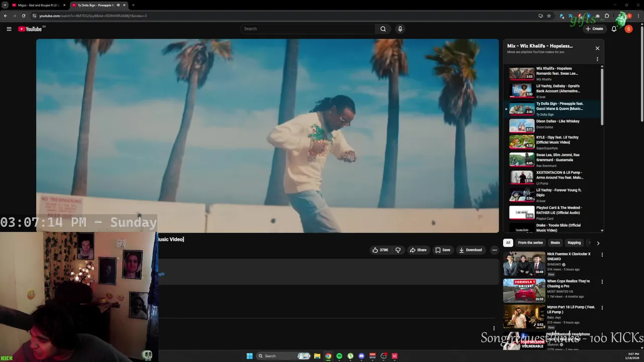Close the Migos Bad and Boujee tab
Screen dimensions: 644x362
tap(64, 5)
